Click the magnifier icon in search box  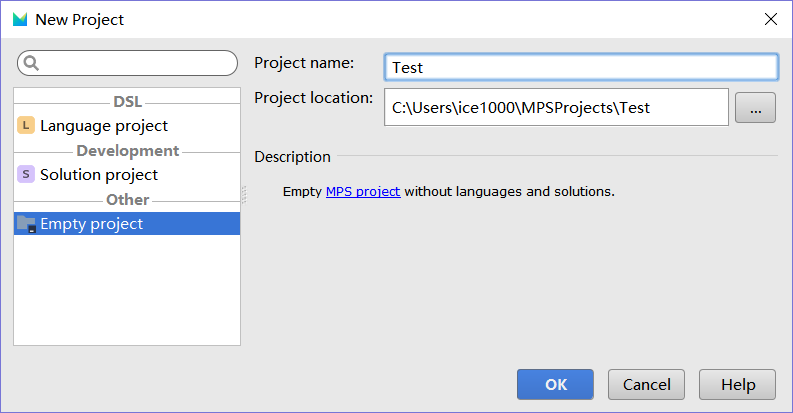pyautogui.click(x=31, y=63)
